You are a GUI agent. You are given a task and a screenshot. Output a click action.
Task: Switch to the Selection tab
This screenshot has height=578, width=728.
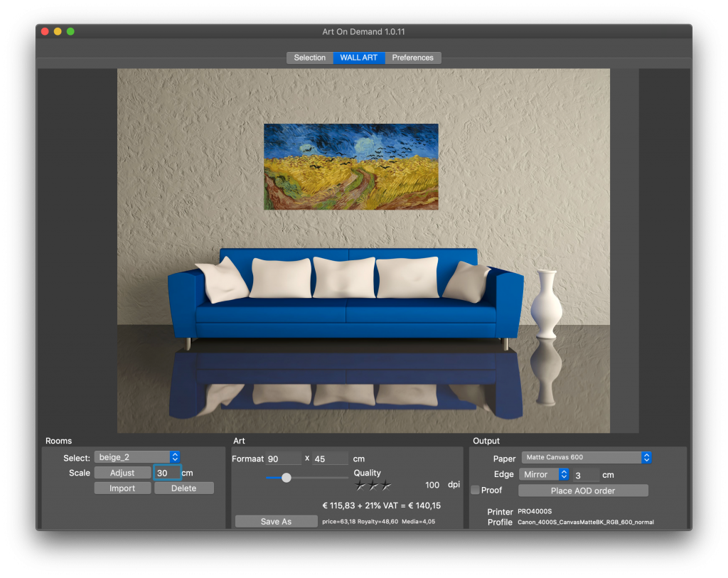tap(310, 58)
